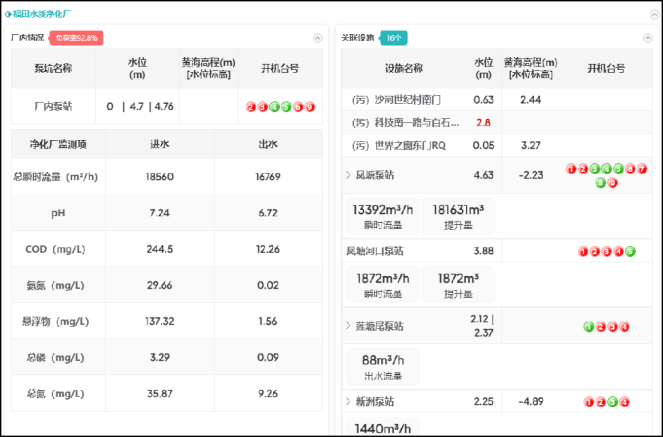Collapse the 厂内情况 panel
Screen dimensions: 663x437
point(318,38)
